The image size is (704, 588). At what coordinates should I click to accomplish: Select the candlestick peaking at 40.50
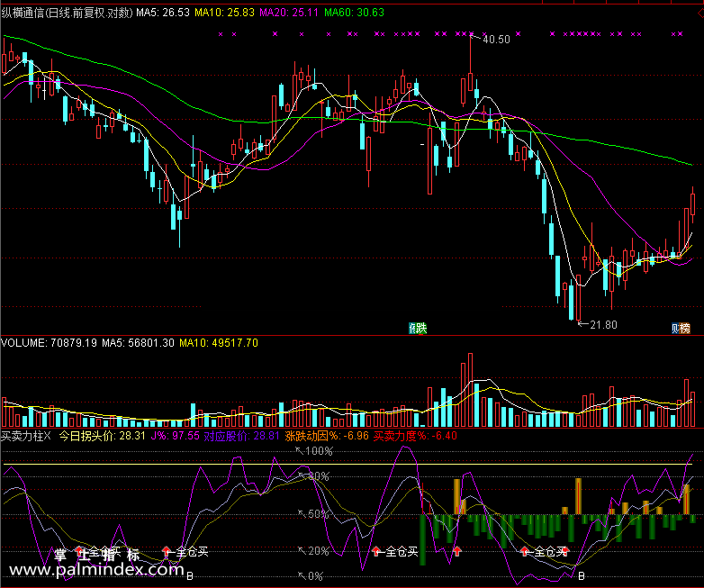point(470,63)
